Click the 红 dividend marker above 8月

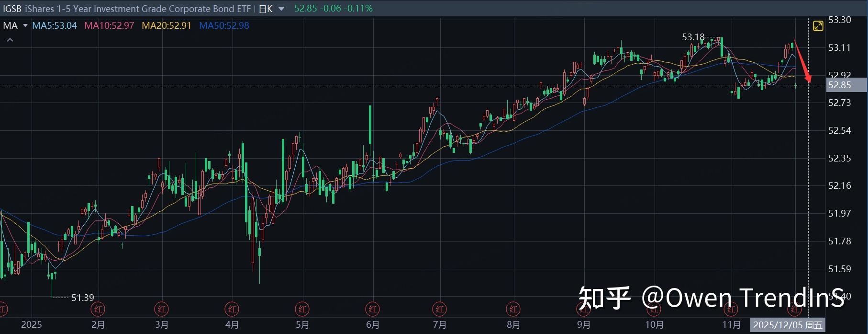[513, 309]
